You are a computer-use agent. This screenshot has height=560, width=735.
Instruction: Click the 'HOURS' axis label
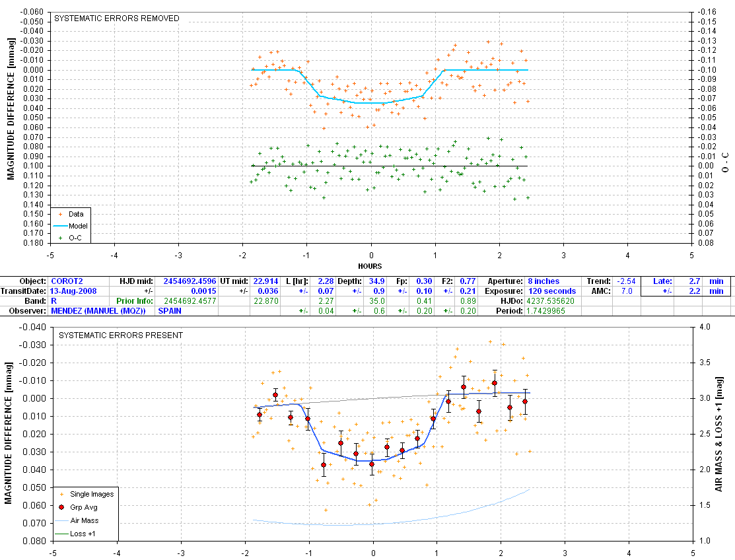(x=370, y=266)
